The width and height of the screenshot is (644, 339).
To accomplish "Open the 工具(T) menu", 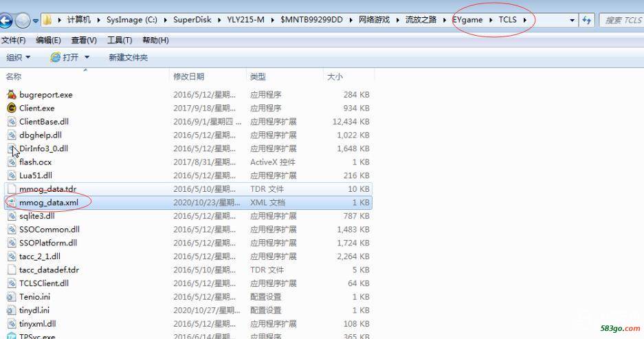I will pos(119,40).
